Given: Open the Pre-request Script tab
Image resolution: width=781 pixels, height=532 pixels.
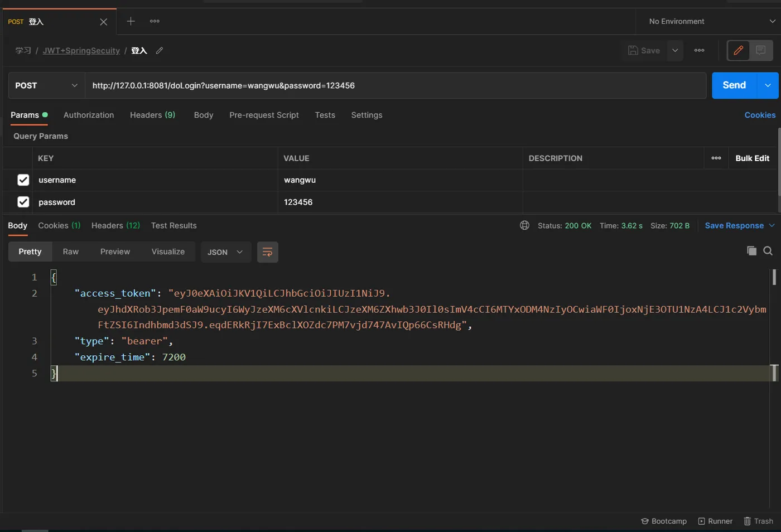Looking at the screenshot, I should (264, 115).
